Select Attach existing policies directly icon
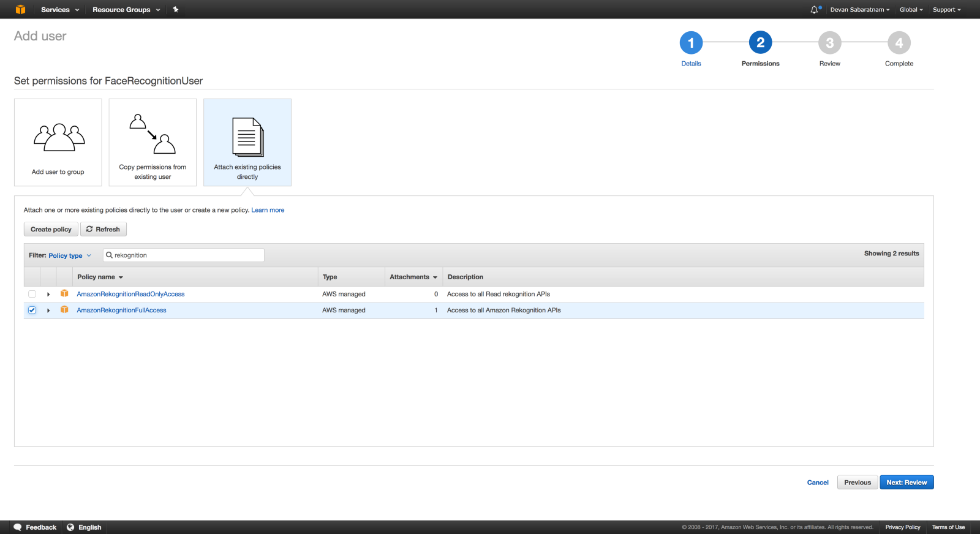This screenshot has height=534, width=980. click(x=247, y=137)
